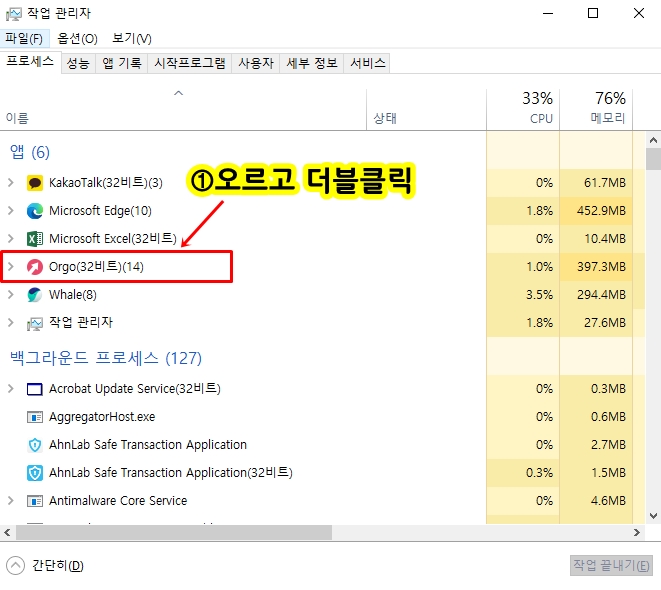
Task: Expand the Acrobat Update Service group
Action: click(x=11, y=389)
